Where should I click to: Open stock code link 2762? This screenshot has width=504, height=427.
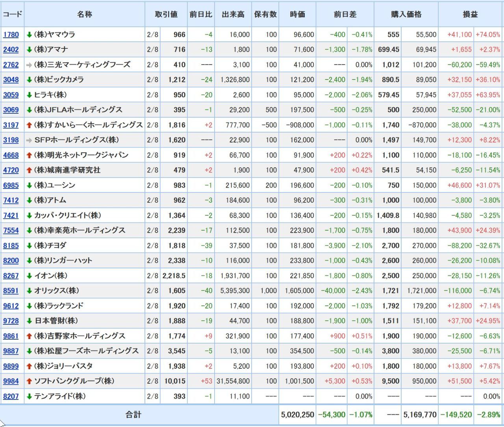pos(11,65)
